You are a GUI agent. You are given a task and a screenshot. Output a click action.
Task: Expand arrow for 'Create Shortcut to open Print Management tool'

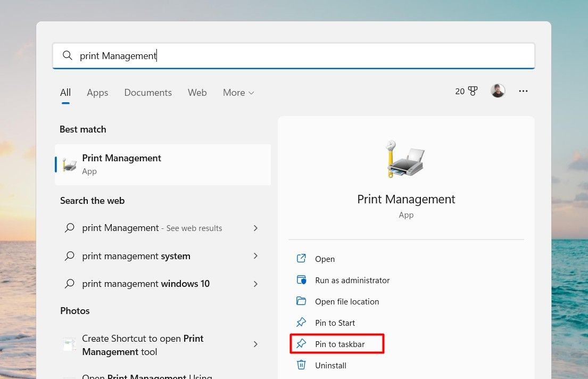(x=255, y=344)
